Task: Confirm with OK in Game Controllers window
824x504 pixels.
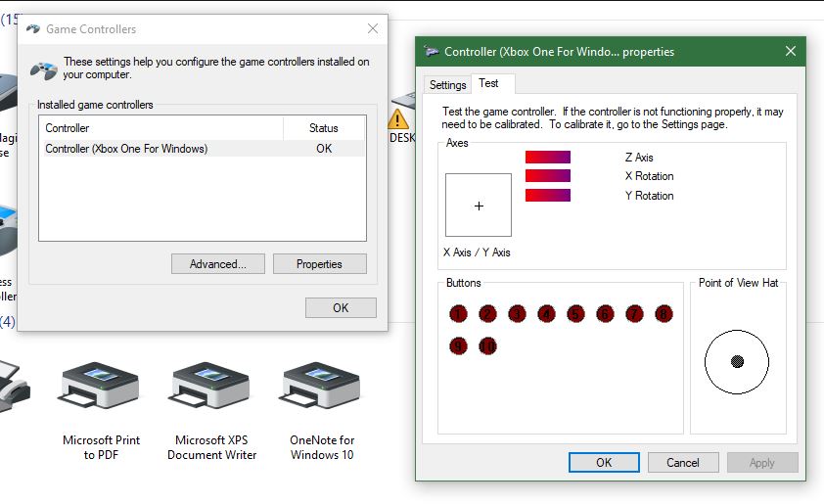Action: pos(341,308)
